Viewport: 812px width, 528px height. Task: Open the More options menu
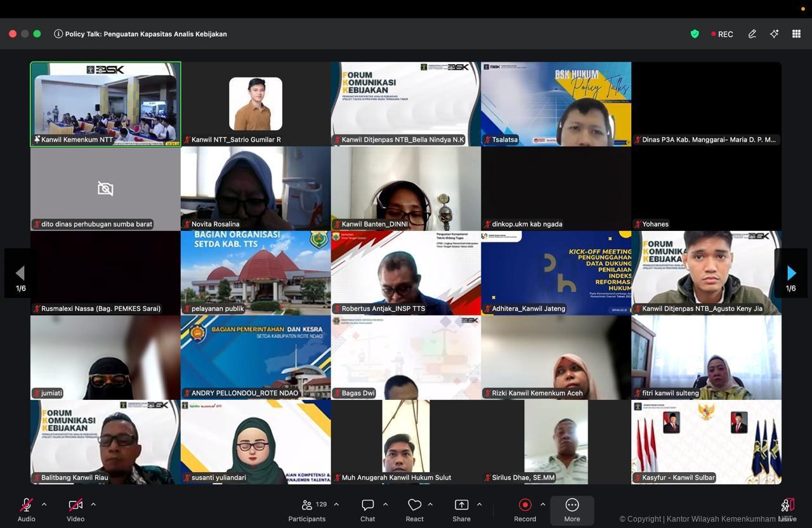point(572,510)
